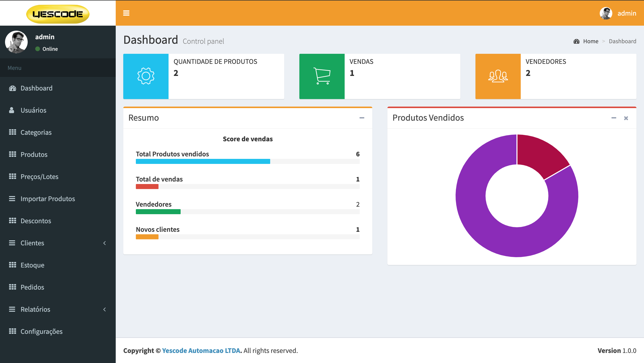Screen dimensions: 644x363
Task: Toggle the sidebar with the hamburger icon
Action: [126, 13]
